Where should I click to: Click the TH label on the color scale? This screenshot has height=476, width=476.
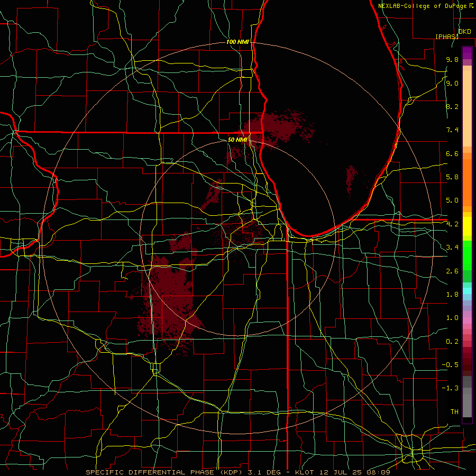coord(454,412)
